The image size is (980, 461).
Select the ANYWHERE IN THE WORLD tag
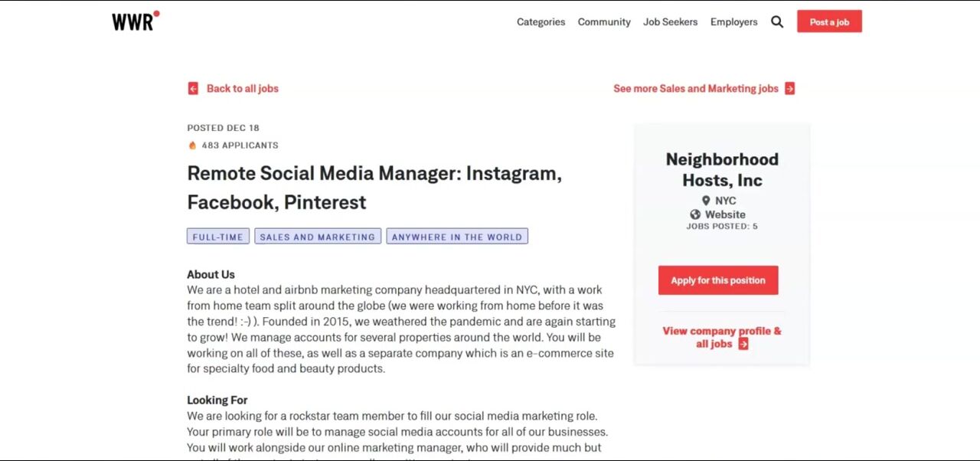click(x=456, y=237)
